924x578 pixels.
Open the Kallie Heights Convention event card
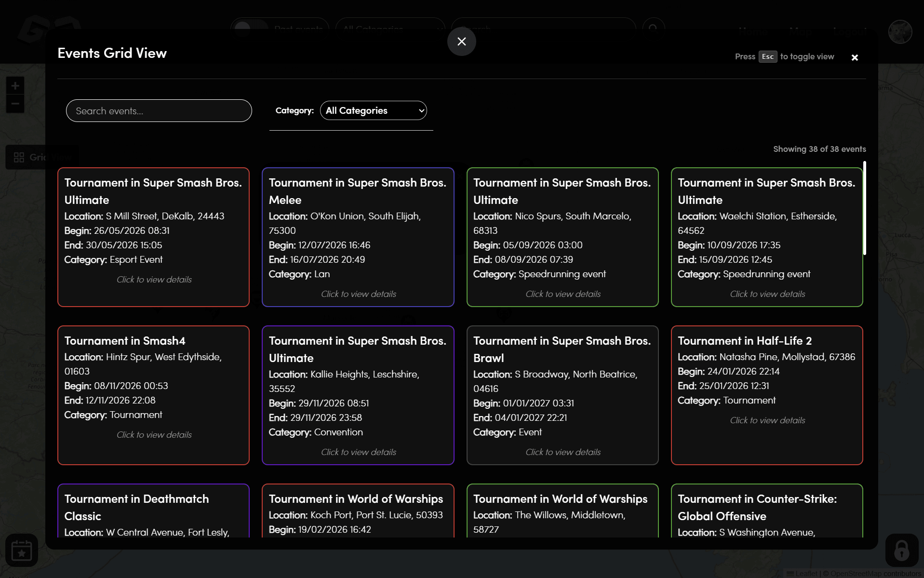pyautogui.click(x=358, y=395)
